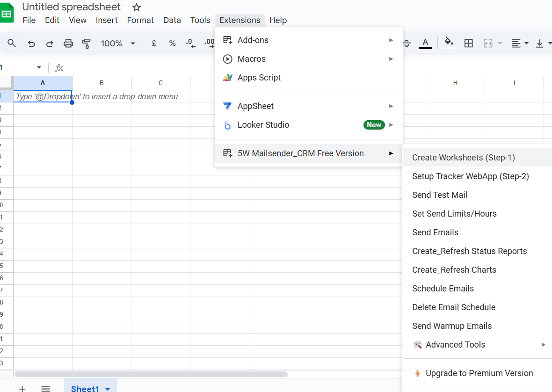552x392 pixels.
Task: Open the Edit menu
Action: [x=52, y=20]
